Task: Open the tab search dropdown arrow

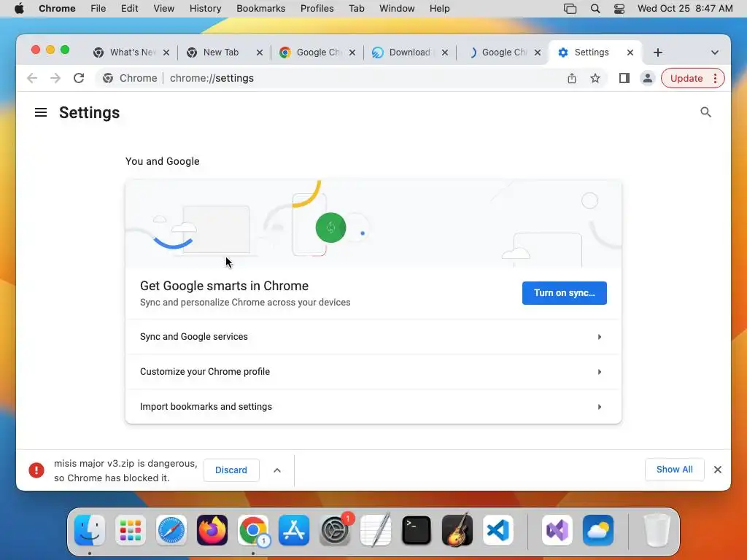Action: coord(715,52)
